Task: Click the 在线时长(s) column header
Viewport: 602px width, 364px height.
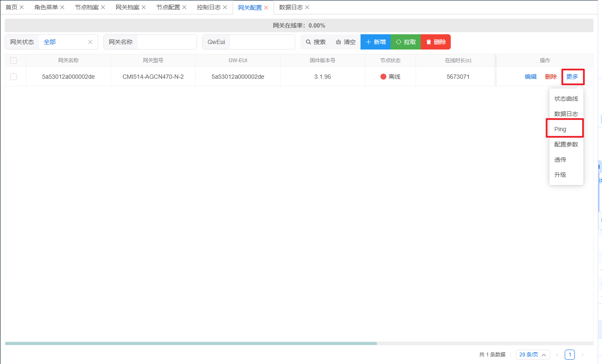Action: (x=458, y=61)
